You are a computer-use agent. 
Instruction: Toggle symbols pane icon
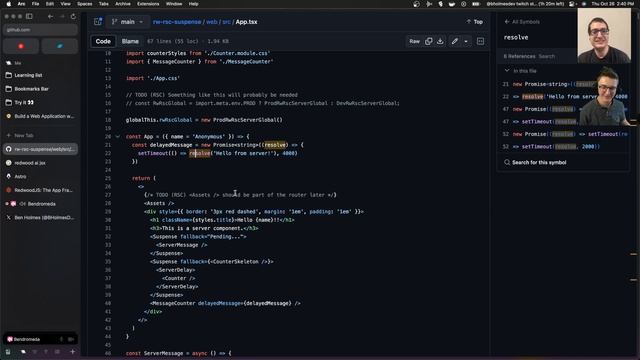pyautogui.click(x=480, y=41)
